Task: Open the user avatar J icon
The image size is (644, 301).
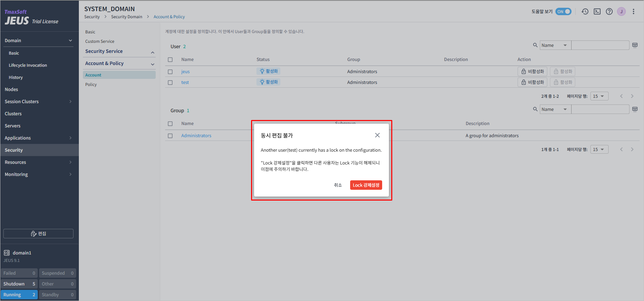Action: [x=621, y=11]
